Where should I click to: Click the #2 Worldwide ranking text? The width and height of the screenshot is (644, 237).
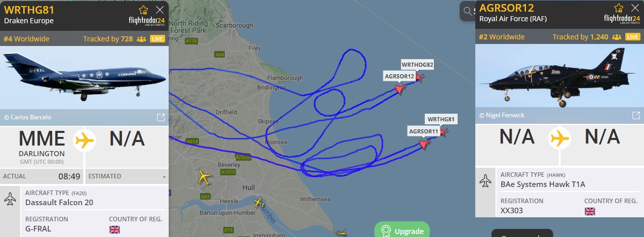(x=502, y=37)
